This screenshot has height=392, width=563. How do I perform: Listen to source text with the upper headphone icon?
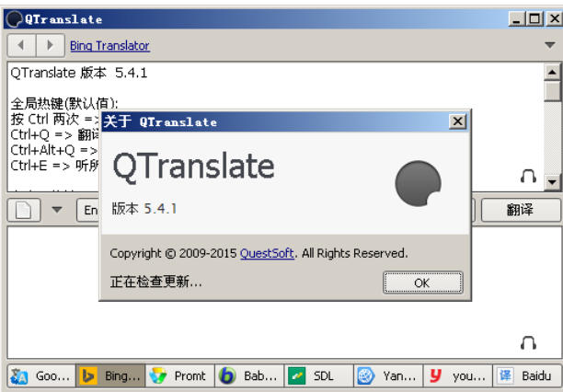click(528, 176)
